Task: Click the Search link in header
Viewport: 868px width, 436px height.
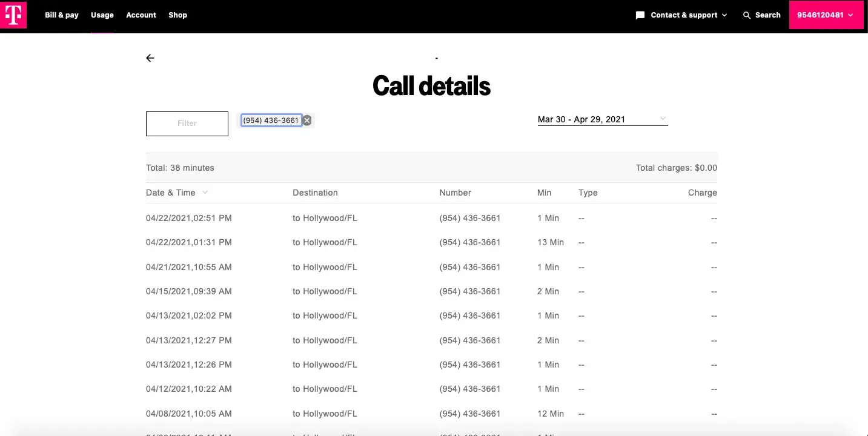Action: coord(767,15)
